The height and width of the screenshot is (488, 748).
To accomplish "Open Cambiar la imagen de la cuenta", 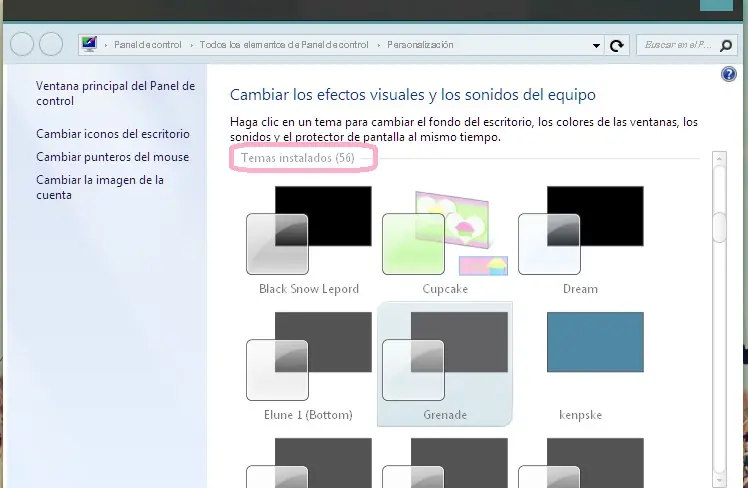I will tap(100, 187).
